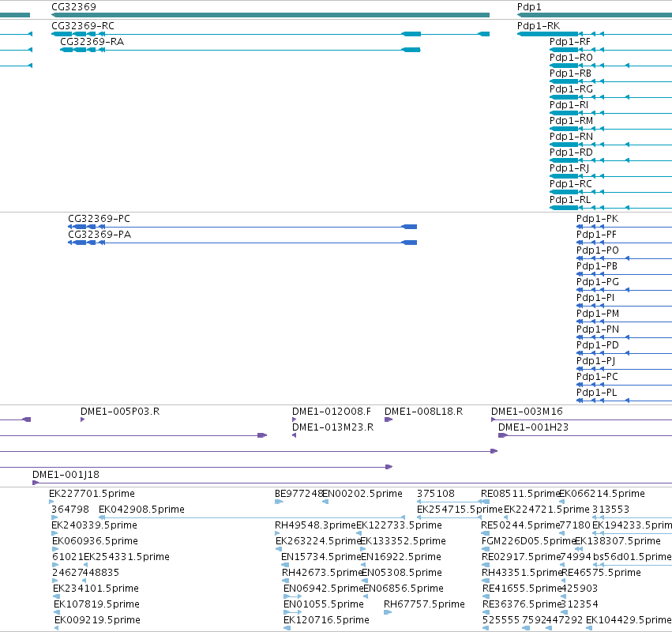Select the 364798 EST label
Image resolution: width=672 pixels, height=632 pixels.
point(70,510)
